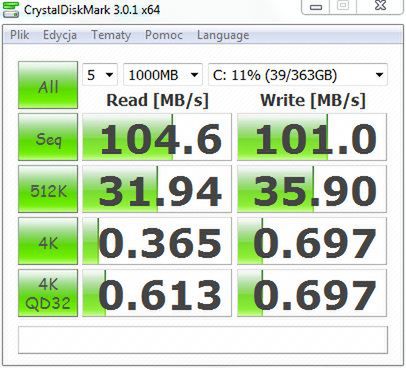Start the 4K QD32 benchmark test

point(48,293)
